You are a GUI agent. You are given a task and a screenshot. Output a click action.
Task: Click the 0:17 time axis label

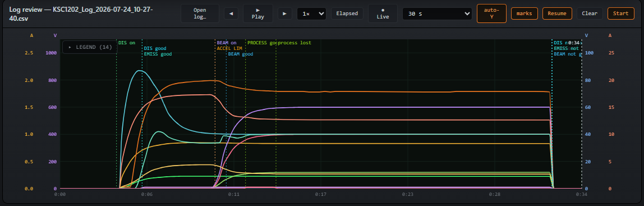pyautogui.click(x=321, y=194)
